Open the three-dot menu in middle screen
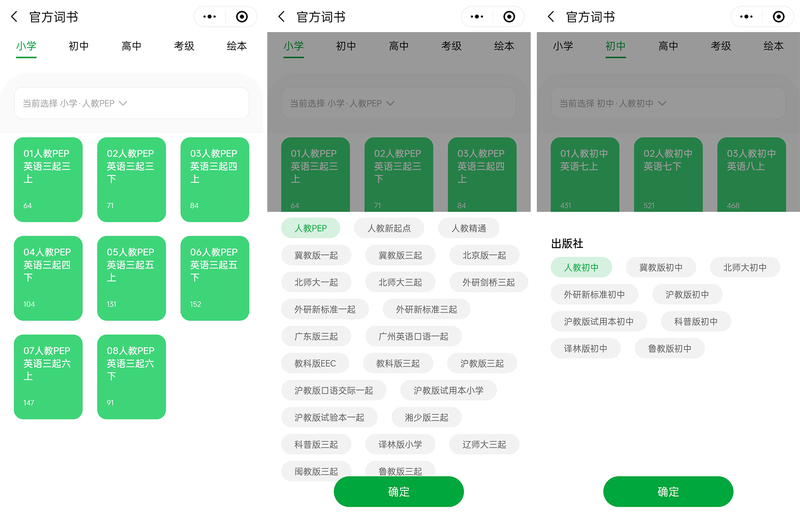 pyautogui.click(x=477, y=17)
